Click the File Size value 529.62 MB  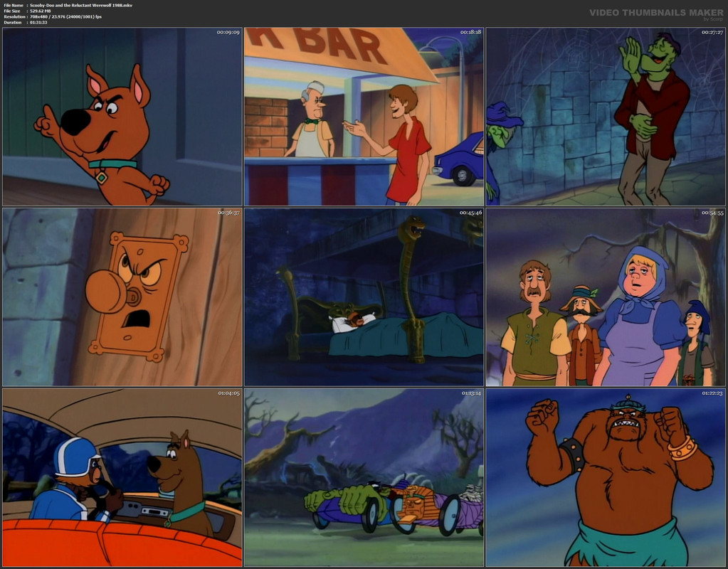click(x=41, y=11)
